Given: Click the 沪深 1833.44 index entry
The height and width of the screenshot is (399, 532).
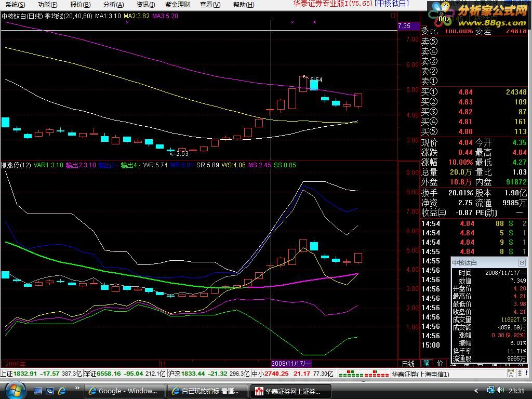Looking at the screenshot, I should 209,373.
